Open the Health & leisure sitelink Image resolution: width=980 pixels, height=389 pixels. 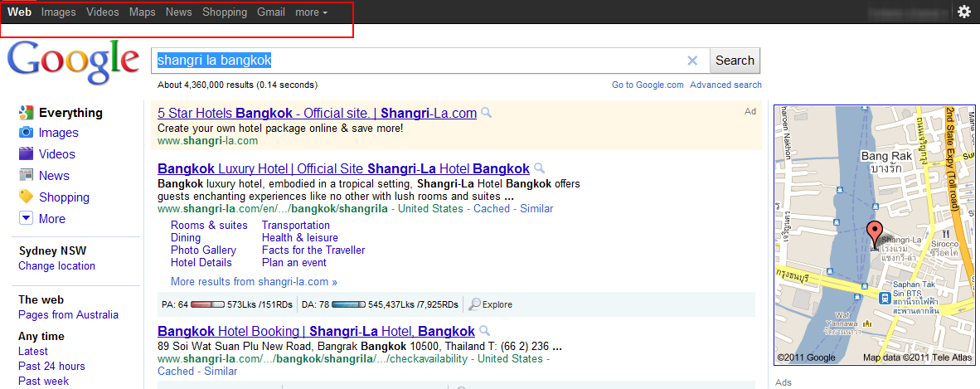300,238
